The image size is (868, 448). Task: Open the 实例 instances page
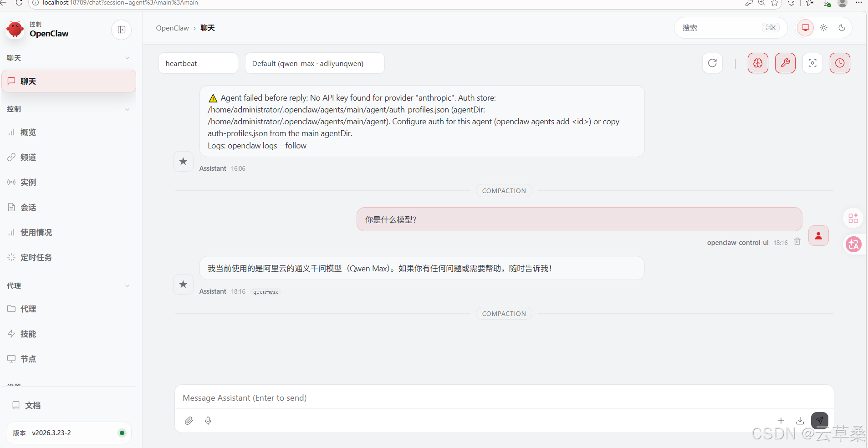click(x=69, y=183)
